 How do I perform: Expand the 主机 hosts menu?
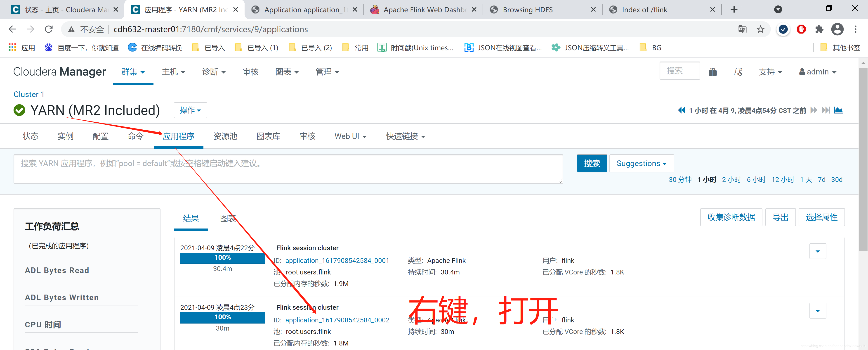(174, 72)
